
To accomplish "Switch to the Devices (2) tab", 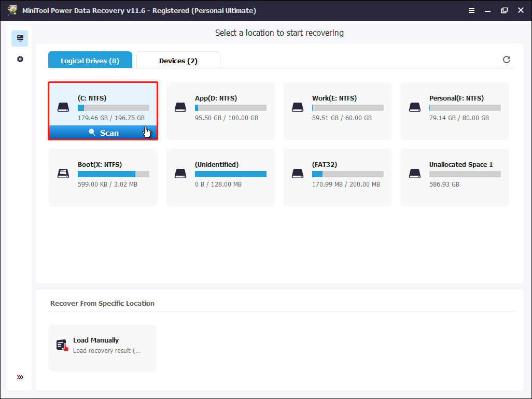I will pyautogui.click(x=178, y=61).
